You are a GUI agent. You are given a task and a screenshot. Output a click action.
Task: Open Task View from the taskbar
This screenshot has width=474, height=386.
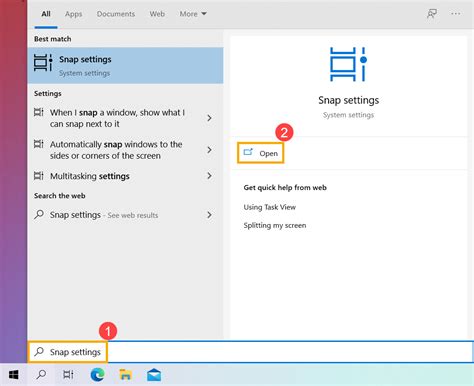click(x=68, y=375)
